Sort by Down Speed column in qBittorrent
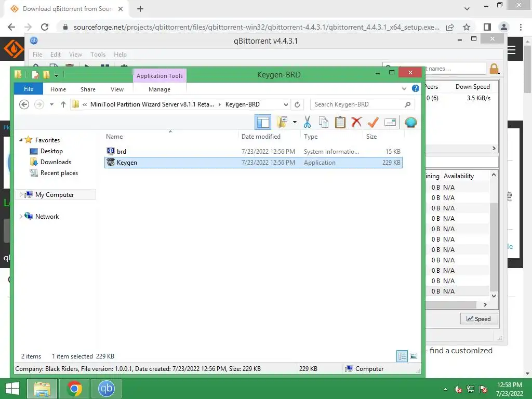The height and width of the screenshot is (399, 532). [472, 87]
